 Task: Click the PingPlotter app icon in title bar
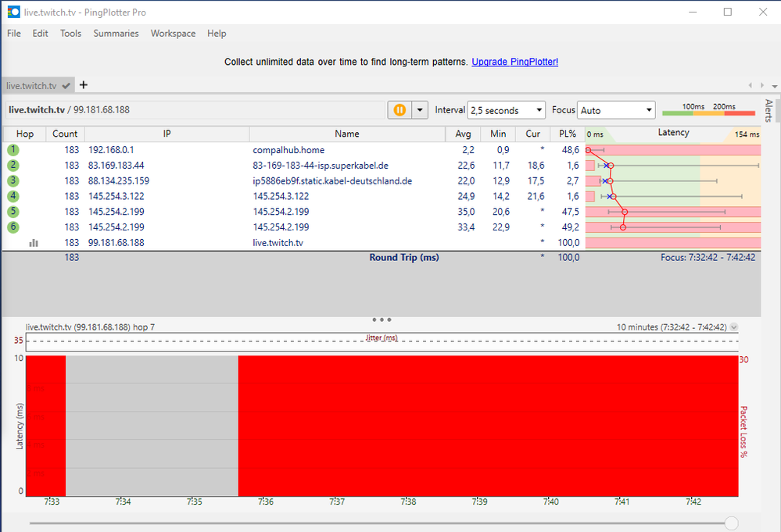pyautogui.click(x=13, y=12)
